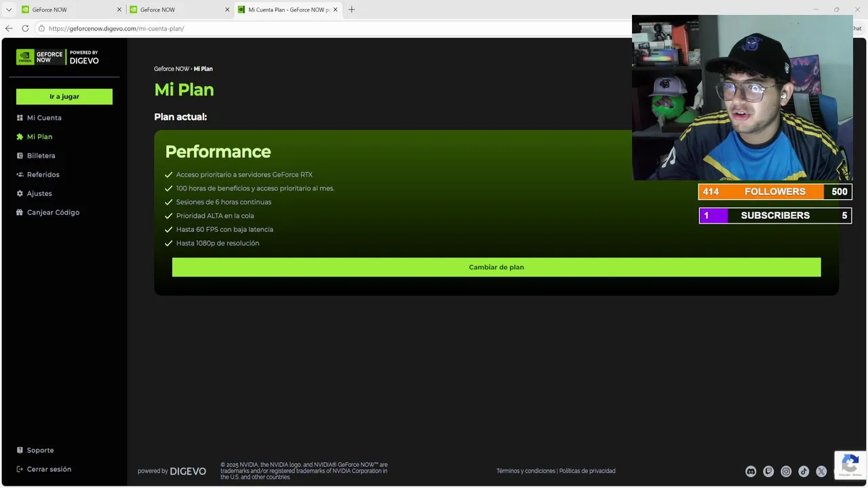This screenshot has width=868, height=488.
Task: Click Cerrar sesión to log out
Action: (x=49, y=469)
